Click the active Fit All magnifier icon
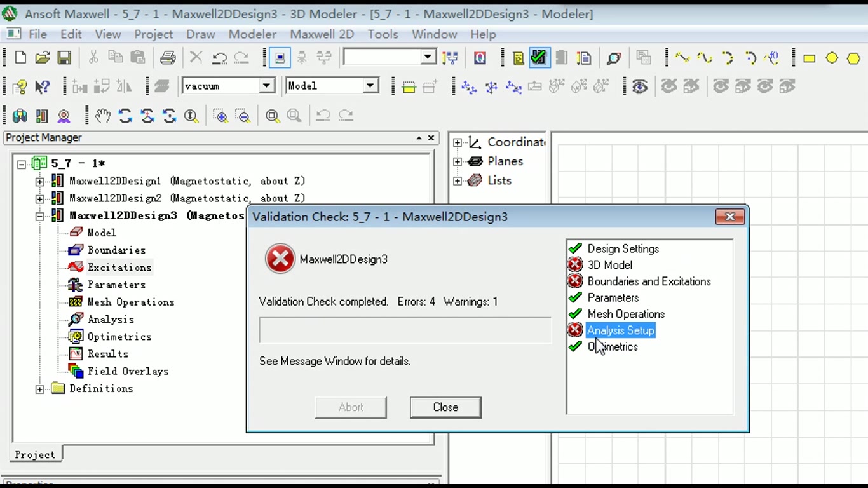Viewport: 868px width, 488px height. (x=273, y=115)
